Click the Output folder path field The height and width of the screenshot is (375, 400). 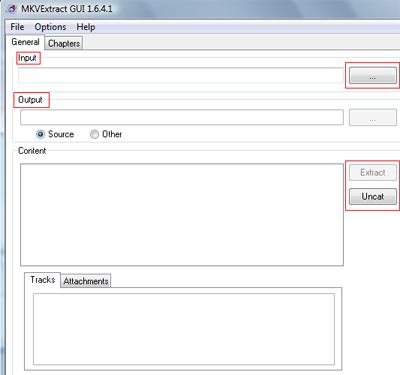[x=182, y=117]
